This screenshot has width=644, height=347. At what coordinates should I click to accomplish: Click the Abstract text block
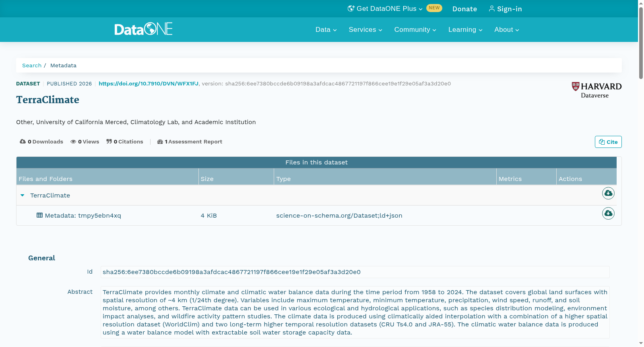[355, 312]
